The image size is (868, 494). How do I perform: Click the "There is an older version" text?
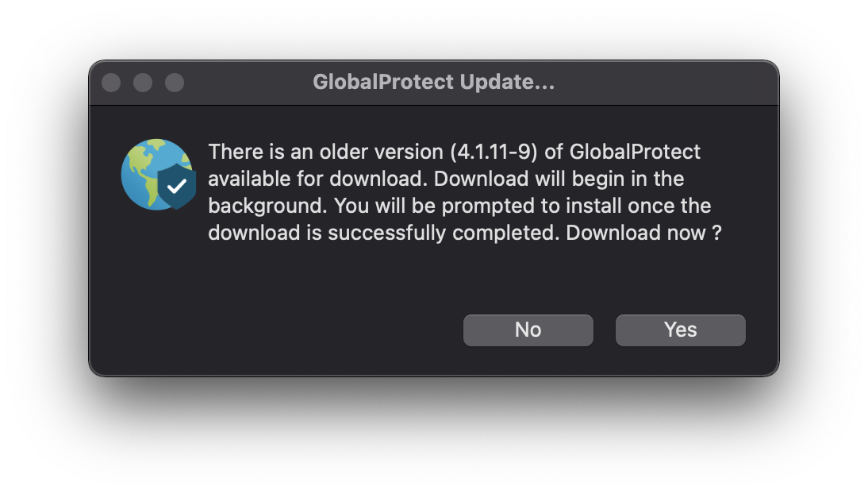pos(325,152)
